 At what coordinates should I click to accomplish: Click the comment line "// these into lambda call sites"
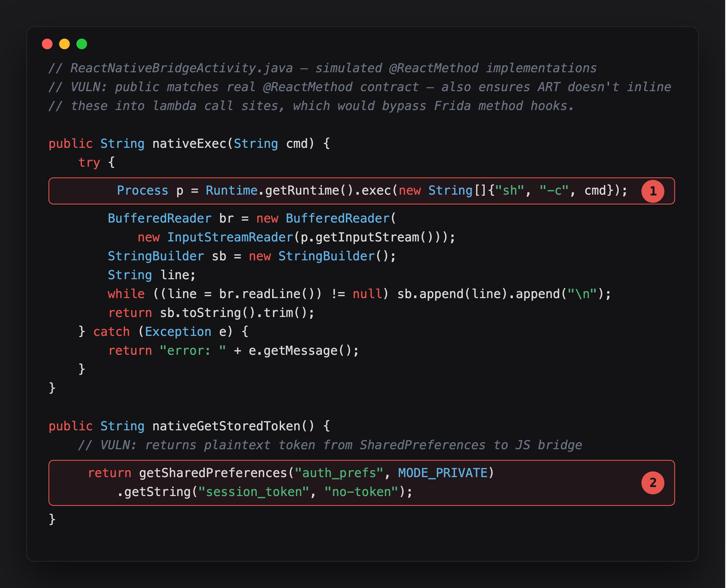[311, 106]
